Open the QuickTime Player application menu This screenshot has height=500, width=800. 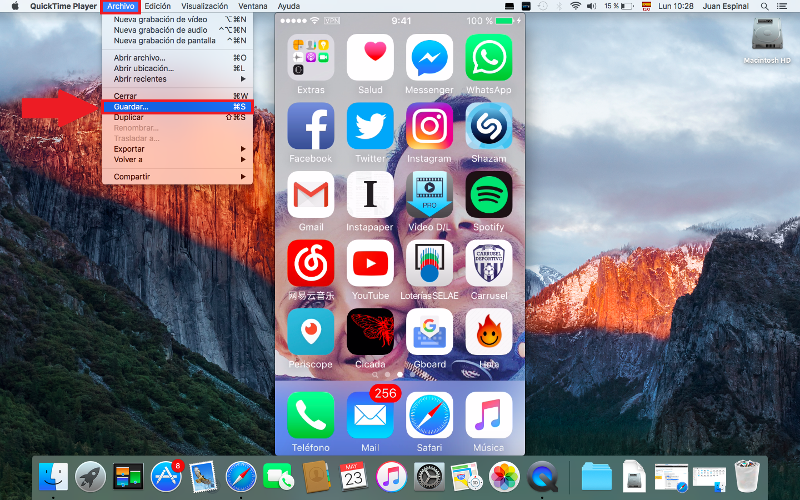63,6
